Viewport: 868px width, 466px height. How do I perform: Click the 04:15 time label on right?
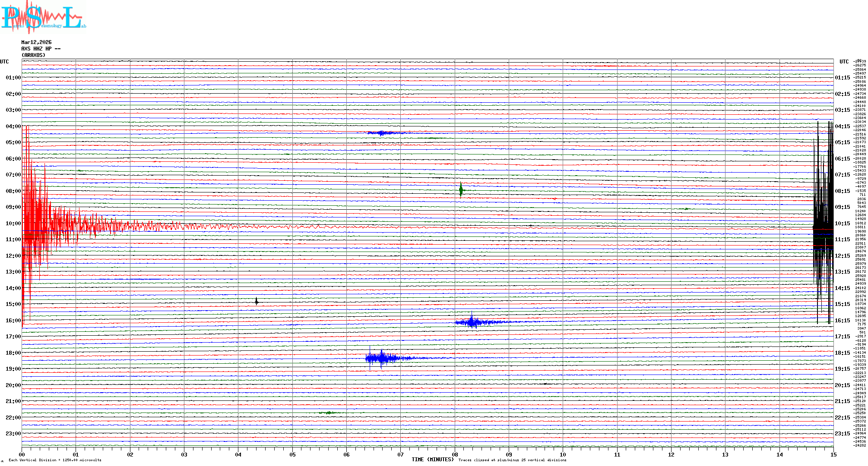point(842,126)
